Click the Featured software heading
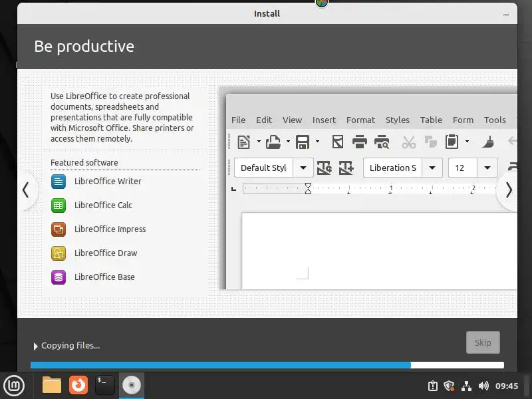This screenshot has height=399, width=532. [x=84, y=163]
